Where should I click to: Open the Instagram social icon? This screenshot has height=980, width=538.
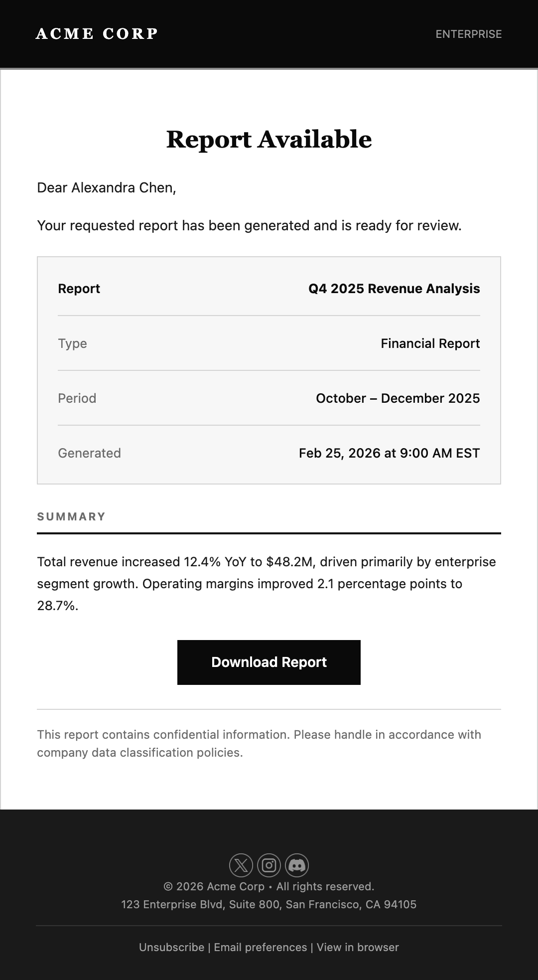[x=269, y=865]
